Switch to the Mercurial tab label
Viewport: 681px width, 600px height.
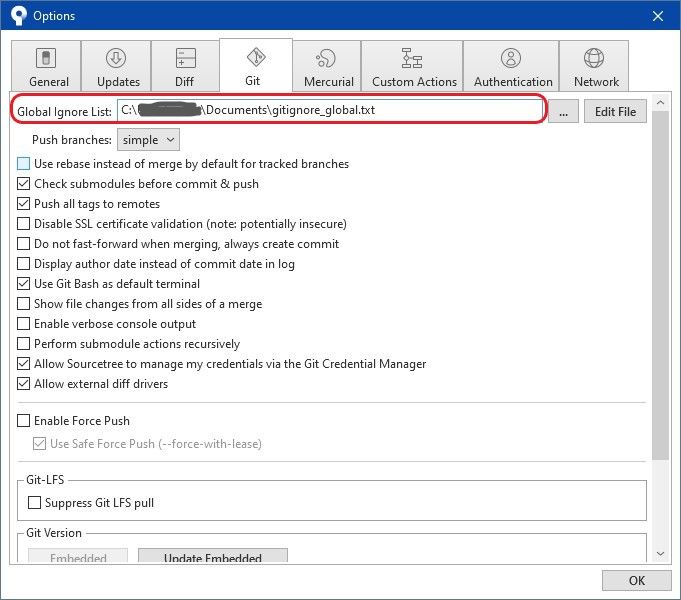point(329,82)
